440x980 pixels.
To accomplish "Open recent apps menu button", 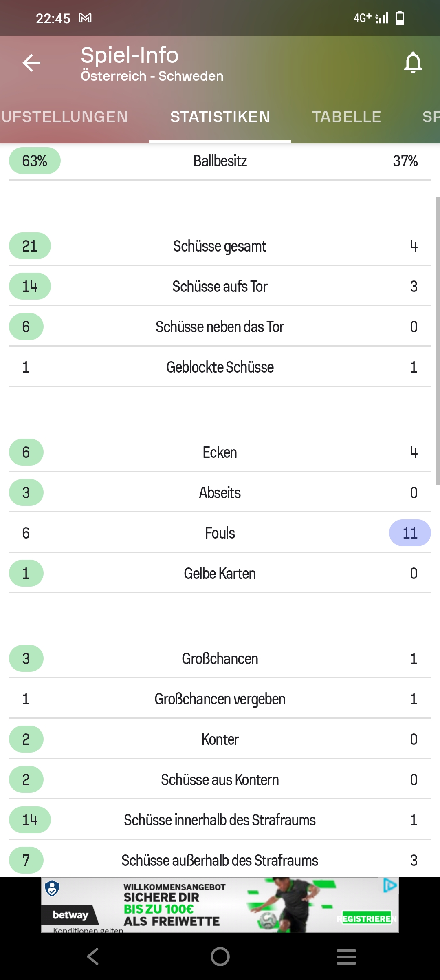I will pyautogui.click(x=346, y=956).
